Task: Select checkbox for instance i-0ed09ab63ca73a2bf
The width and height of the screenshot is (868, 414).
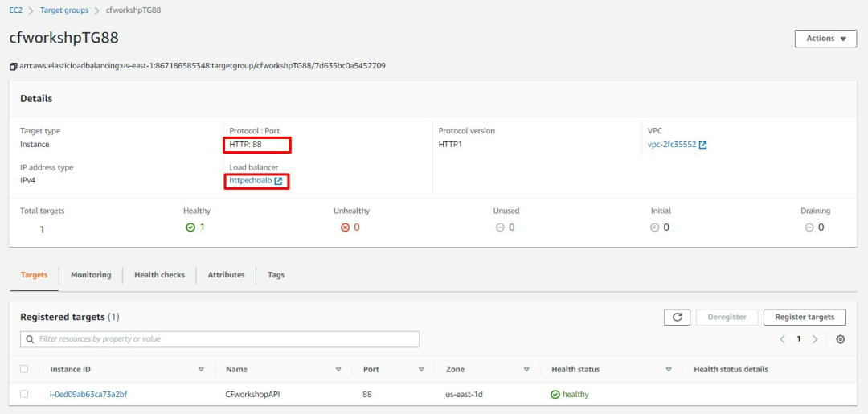Action: 24,394
